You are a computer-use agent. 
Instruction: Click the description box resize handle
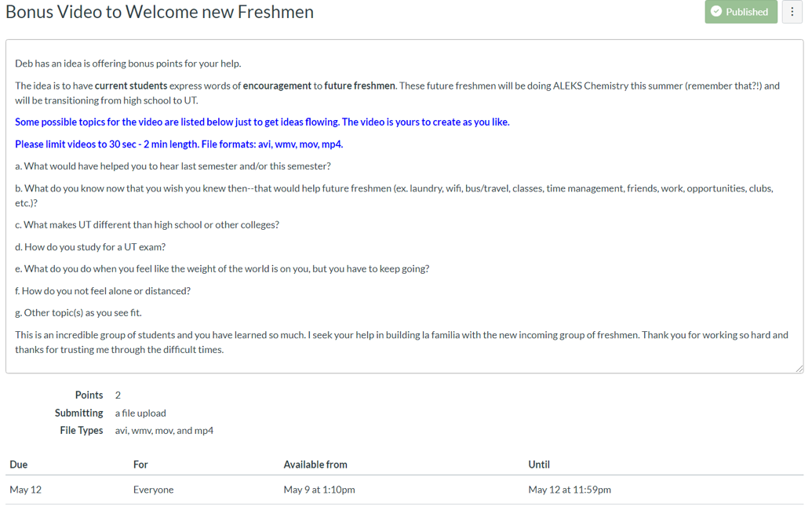click(799, 368)
